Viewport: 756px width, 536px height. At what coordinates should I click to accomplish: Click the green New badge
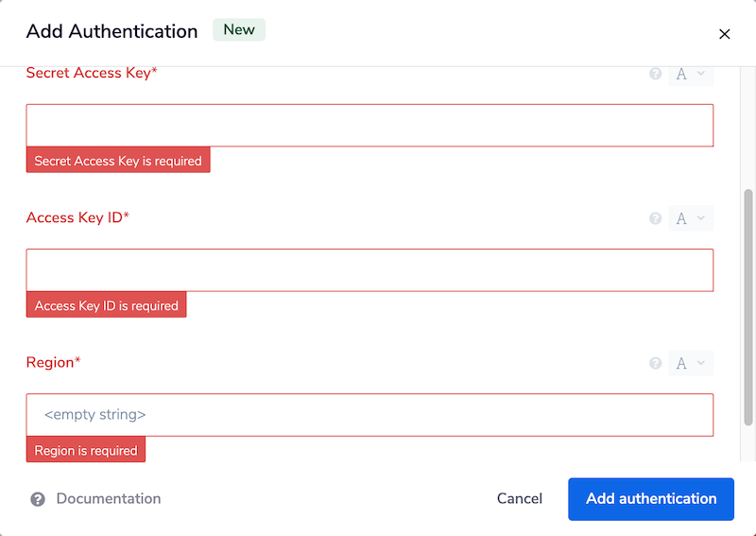[x=239, y=30]
